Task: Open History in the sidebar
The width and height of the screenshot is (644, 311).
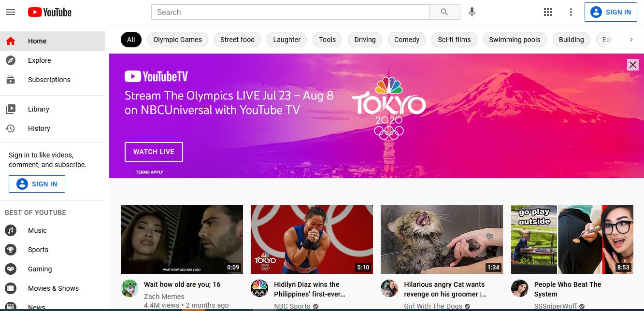Action: (x=53, y=128)
